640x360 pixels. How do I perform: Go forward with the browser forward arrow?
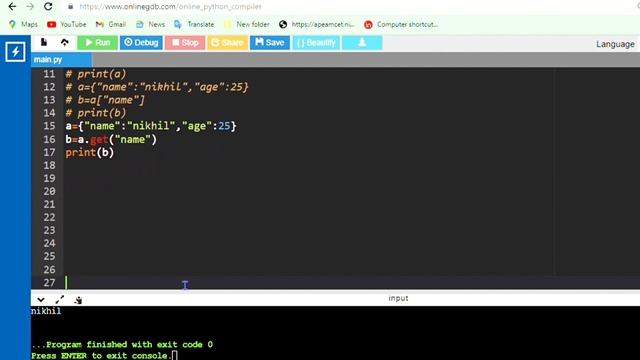[30, 7]
